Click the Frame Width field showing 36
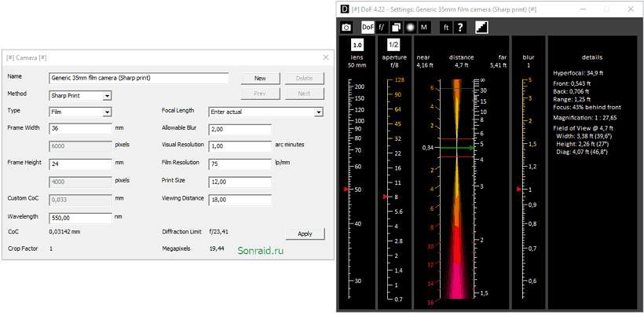Viewport: 644px width, 313px height. (x=80, y=129)
